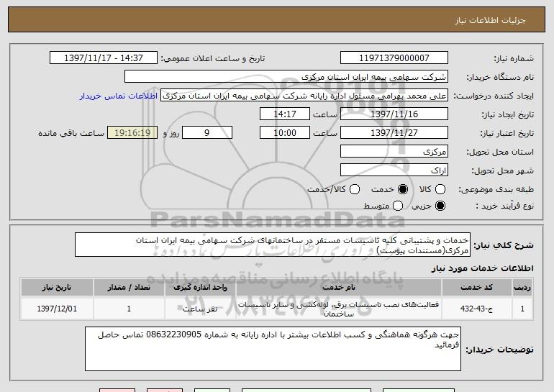
Task: Click service code cell ج-43-432
Action: point(476,309)
